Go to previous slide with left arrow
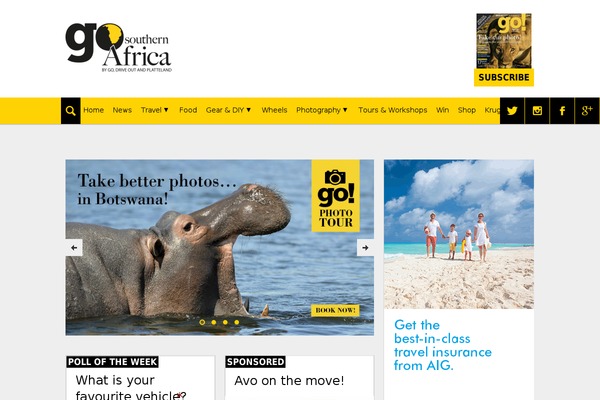This screenshot has height=400, width=600. pos(74,248)
